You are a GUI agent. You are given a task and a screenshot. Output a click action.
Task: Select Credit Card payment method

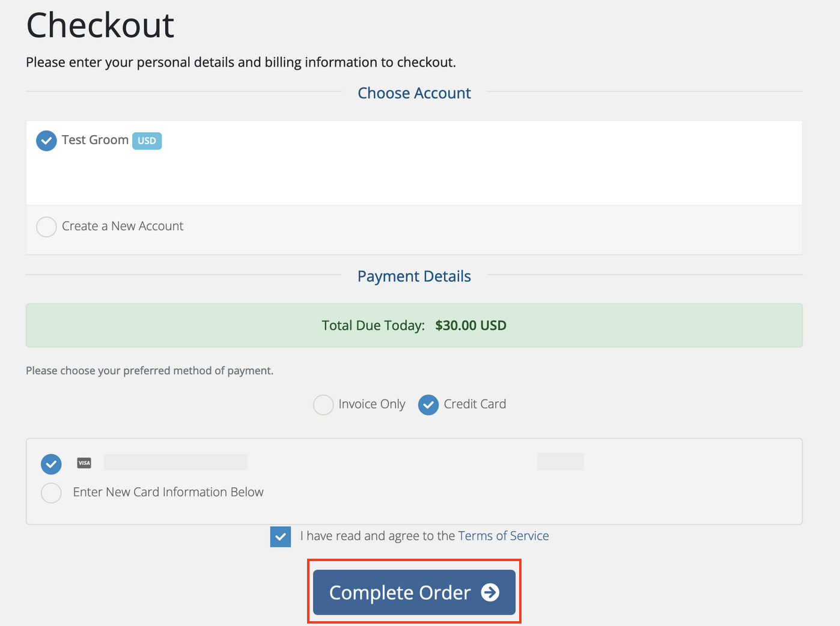point(428,405)
